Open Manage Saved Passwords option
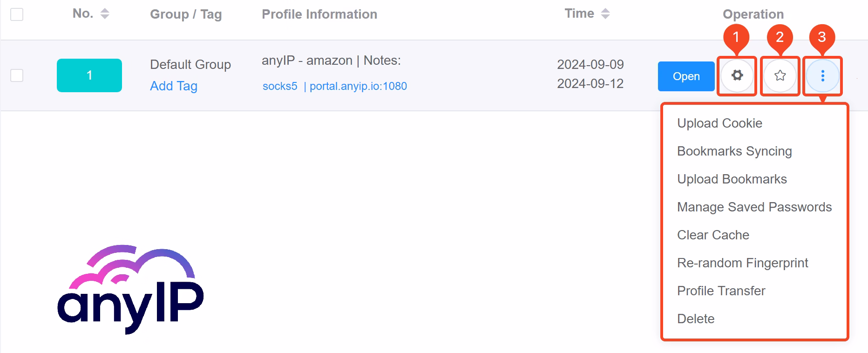The width and height of the screenshot is (868, 353). tap(754, 207)
